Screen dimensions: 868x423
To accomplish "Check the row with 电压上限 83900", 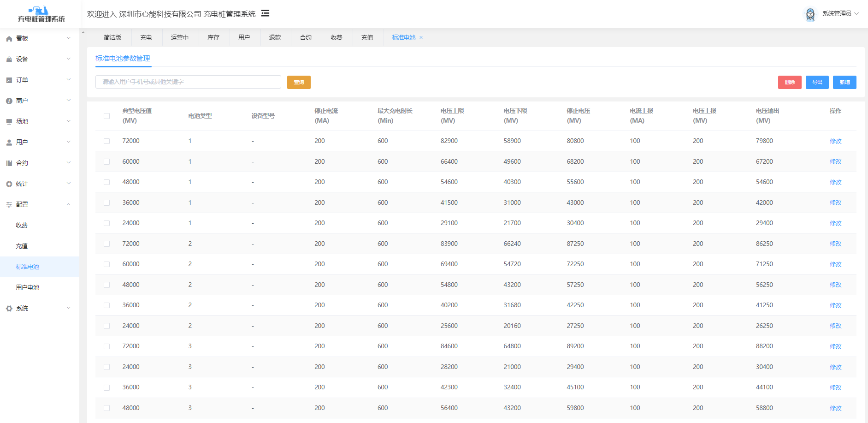I will coord(107,244).
